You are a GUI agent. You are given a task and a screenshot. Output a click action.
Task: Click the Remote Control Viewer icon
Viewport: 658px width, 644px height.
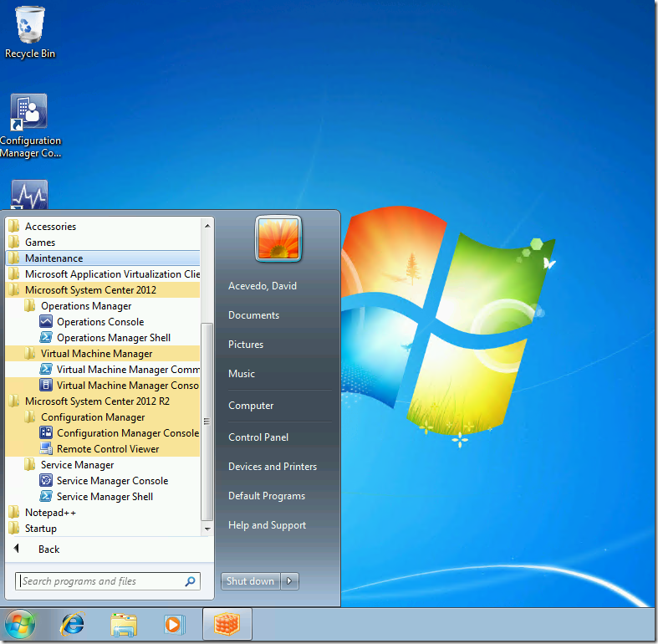click(x=46, y=449)
